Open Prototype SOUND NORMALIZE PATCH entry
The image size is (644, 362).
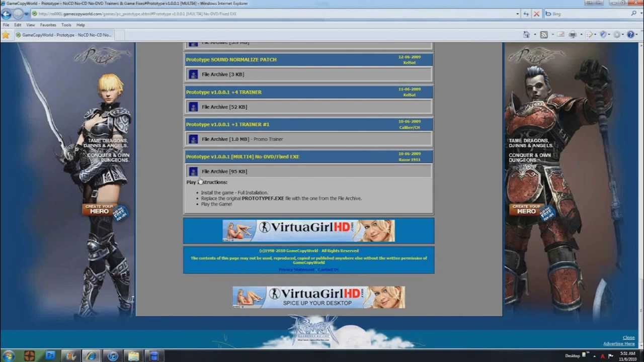(x=231, y=59)
